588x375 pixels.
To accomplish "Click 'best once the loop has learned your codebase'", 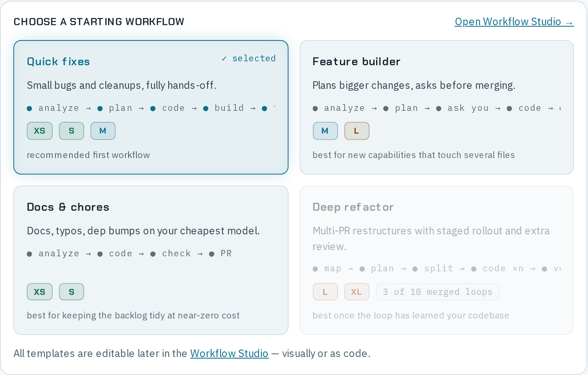I will [411, 315].
